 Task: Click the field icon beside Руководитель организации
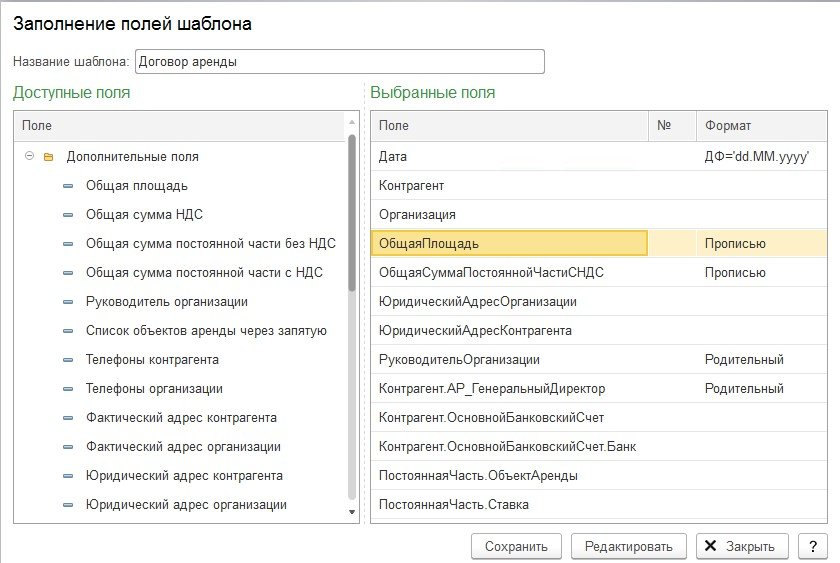(68, 302)
